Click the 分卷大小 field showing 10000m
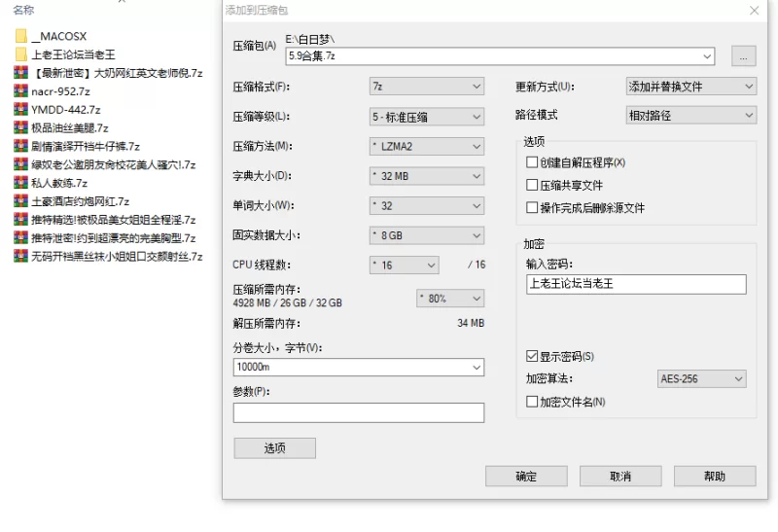This screenshot has width=778, height=532. click(x=359, y=368)
